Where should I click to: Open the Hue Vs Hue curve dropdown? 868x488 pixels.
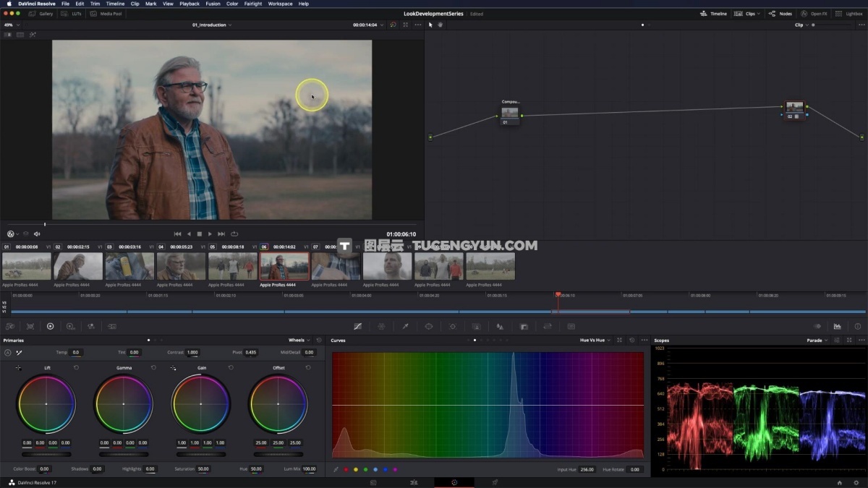(x=595, y=340)
